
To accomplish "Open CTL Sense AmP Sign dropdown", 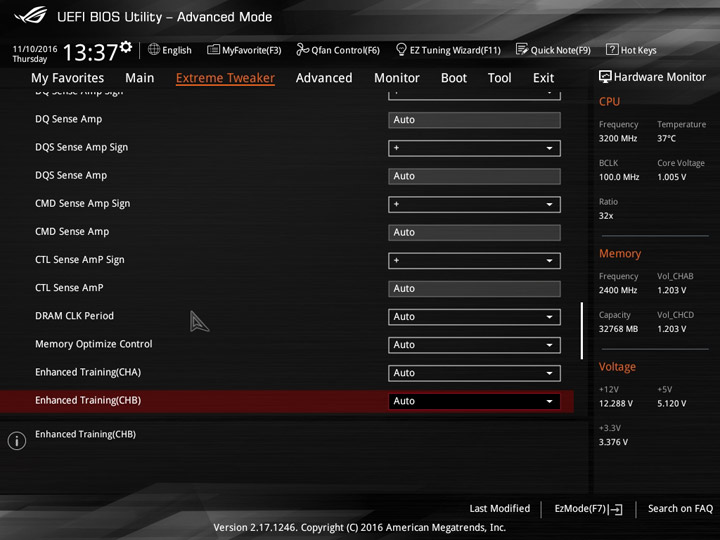I will point(474,261).
